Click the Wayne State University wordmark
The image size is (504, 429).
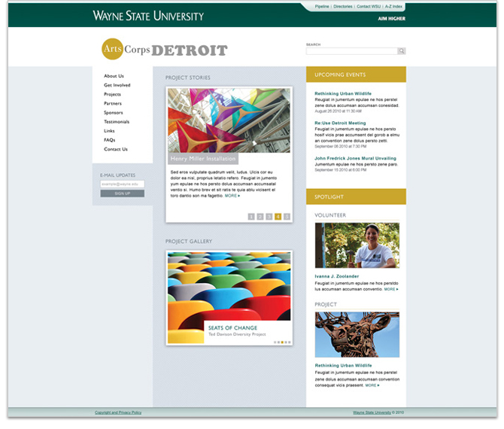point(148,16)
